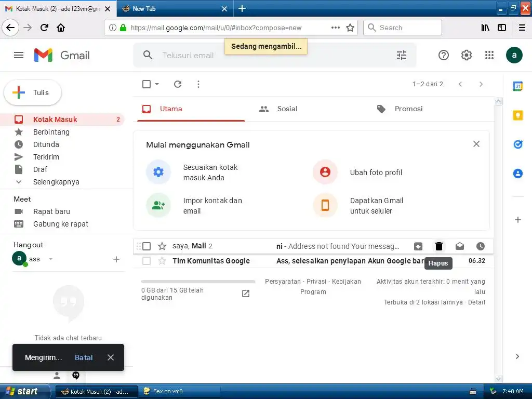532x399 pixels.
Task: Open select dropdown arrow beside checkbox
Action: click(x=157, y=84)
